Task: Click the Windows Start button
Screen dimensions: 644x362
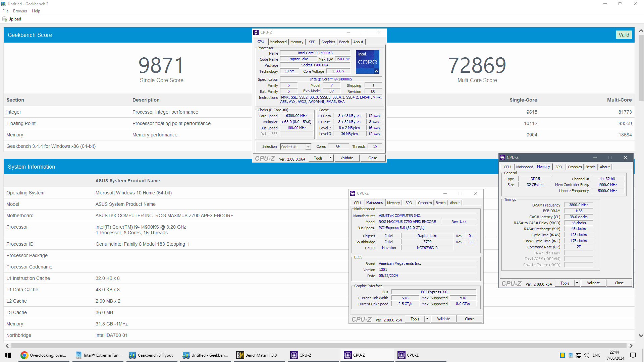Action: pos(8,355)
